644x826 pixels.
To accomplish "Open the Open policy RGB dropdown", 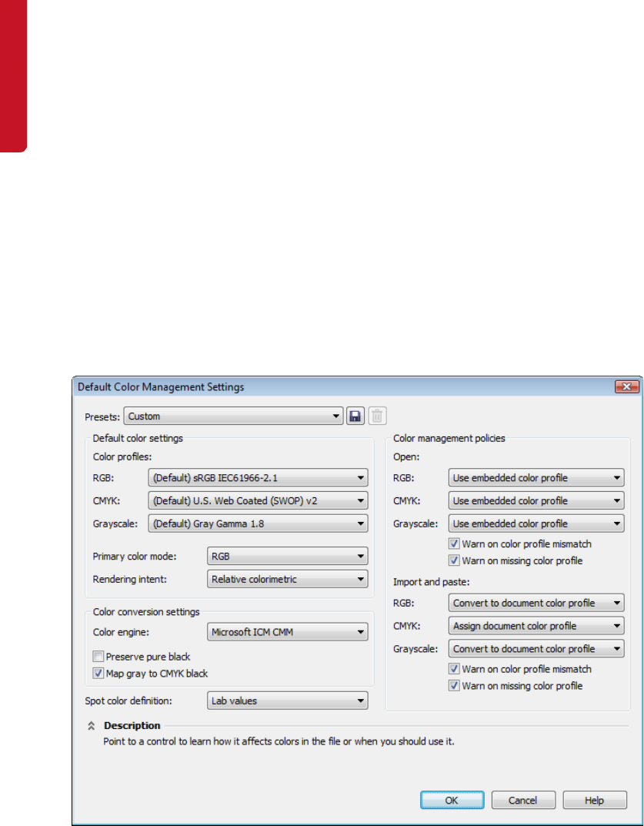I will coord(536,478).
